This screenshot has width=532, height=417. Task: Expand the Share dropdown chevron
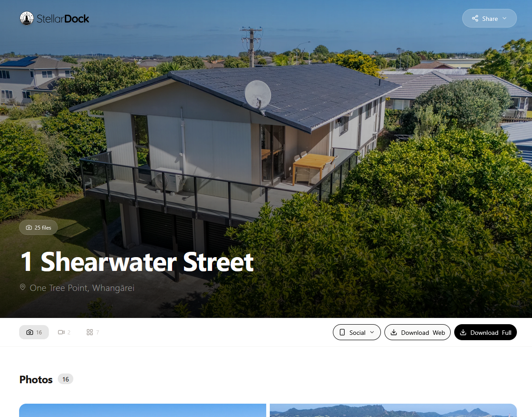pyautogui.click(x=504, y=18)
